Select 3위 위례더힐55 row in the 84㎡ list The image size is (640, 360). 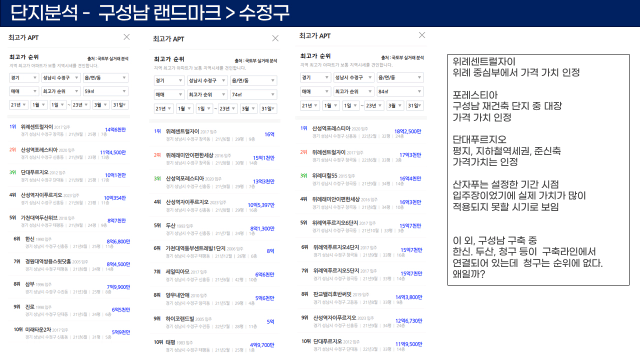[x=361, y=179]
